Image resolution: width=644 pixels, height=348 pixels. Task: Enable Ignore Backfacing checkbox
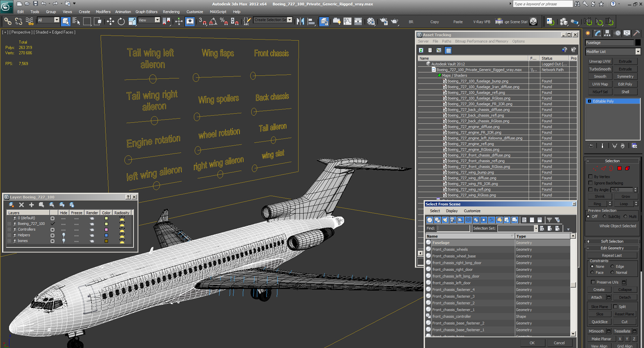590,183
